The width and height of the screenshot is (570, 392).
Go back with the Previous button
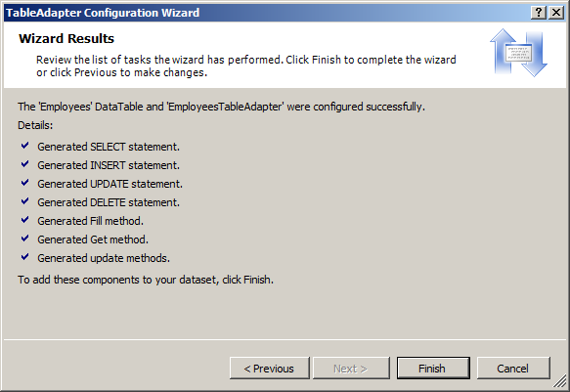click(x=270, y=368)
